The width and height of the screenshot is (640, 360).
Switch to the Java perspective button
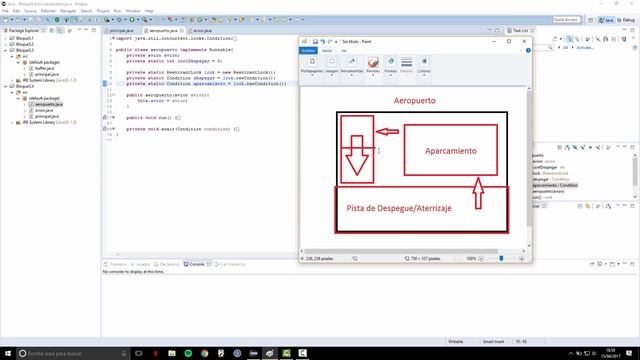point(606,20)
